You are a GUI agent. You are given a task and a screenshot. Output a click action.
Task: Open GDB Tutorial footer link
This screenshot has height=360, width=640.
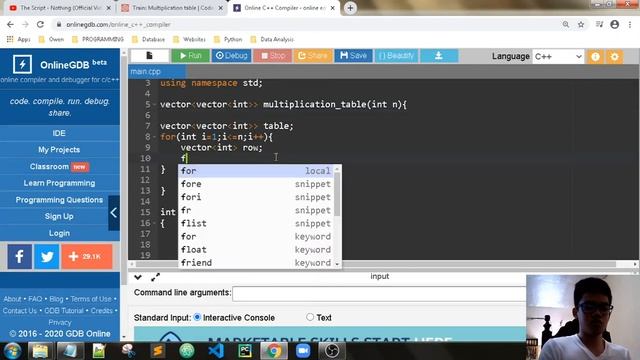tap(64, 311)
